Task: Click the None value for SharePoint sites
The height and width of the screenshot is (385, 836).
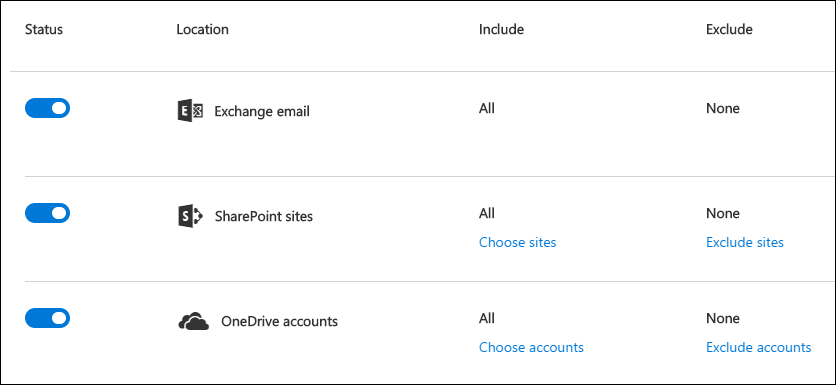Action: pyautogui.click(x=723, y=213)
